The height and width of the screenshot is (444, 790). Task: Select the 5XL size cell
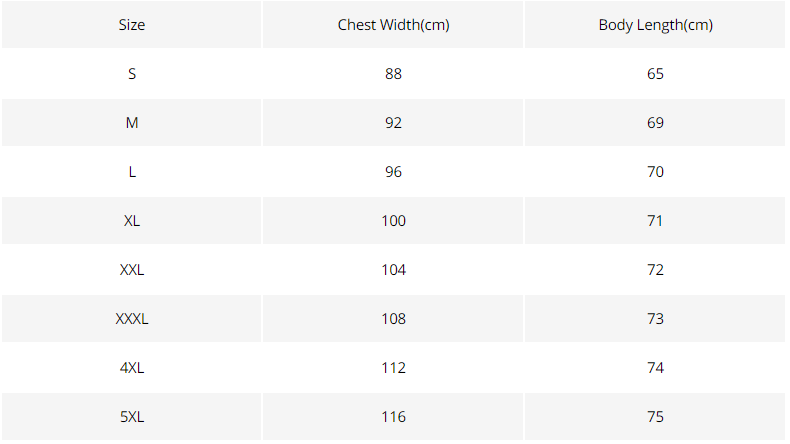tap(131, 416)
